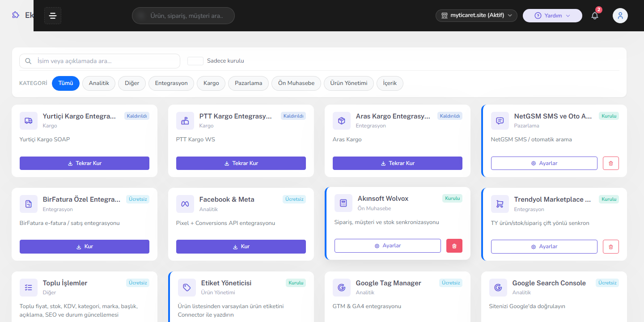
Task: Delete the Akınsoft Wolvox plugin via the trash icon
Action: (x=454, y=246)
